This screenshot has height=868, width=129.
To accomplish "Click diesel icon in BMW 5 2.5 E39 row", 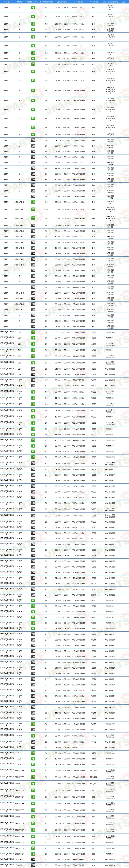I will click(33, 276).
